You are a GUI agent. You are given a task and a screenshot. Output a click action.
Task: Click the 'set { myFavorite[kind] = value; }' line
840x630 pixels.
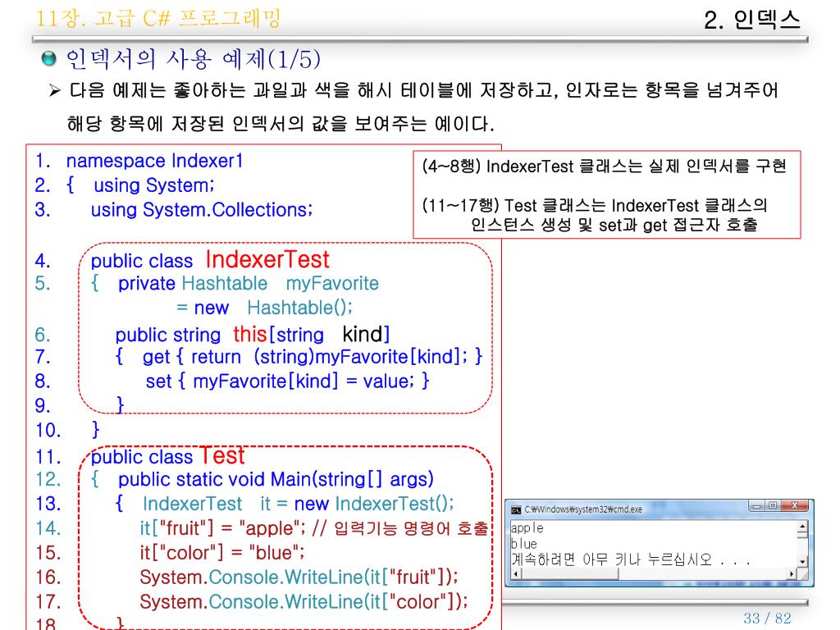pyautogui.click(x=287, y=381)
